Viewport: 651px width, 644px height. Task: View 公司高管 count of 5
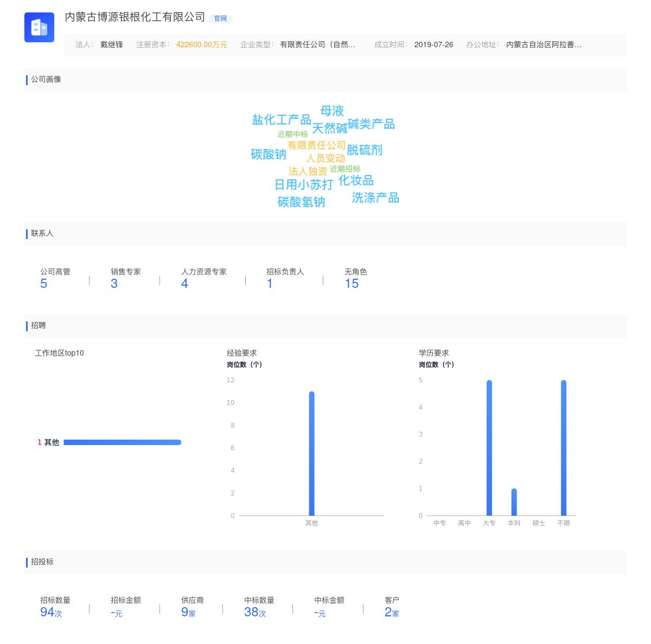(44, 283)
